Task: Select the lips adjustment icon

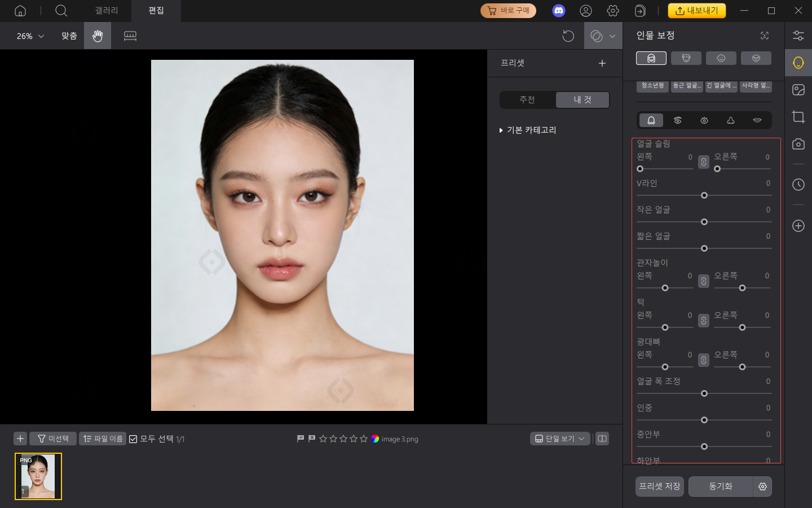Action: pyautogui.click(x=757, y=120)
